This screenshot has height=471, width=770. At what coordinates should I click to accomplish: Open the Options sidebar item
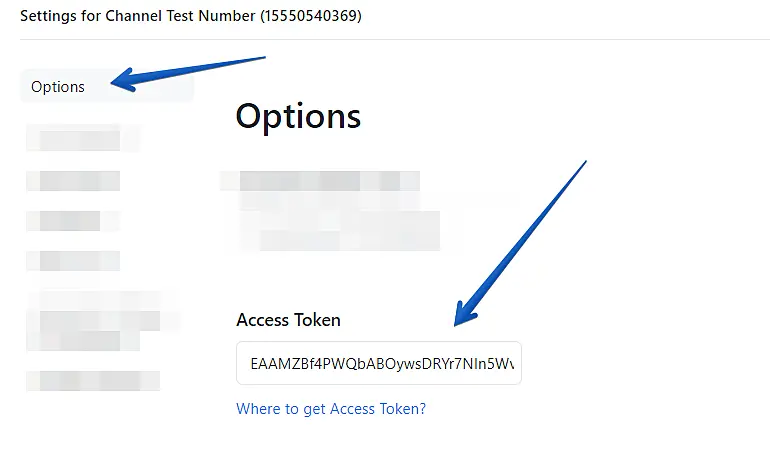pyautogui.click(x=58, y=87)
